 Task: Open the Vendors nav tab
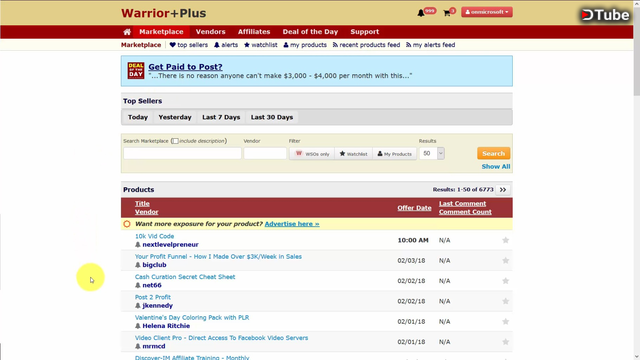(x=211, y=32)
